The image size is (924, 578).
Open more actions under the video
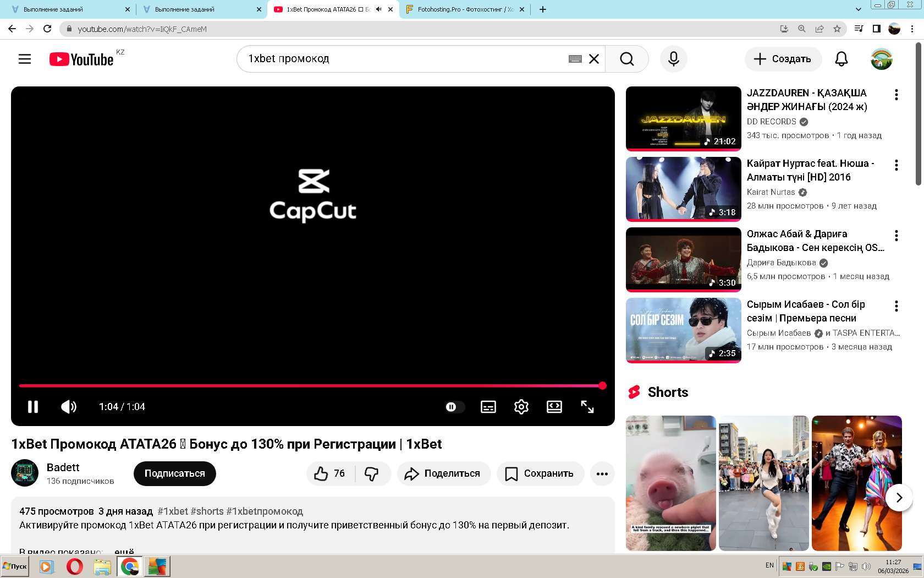click(602, 473)
